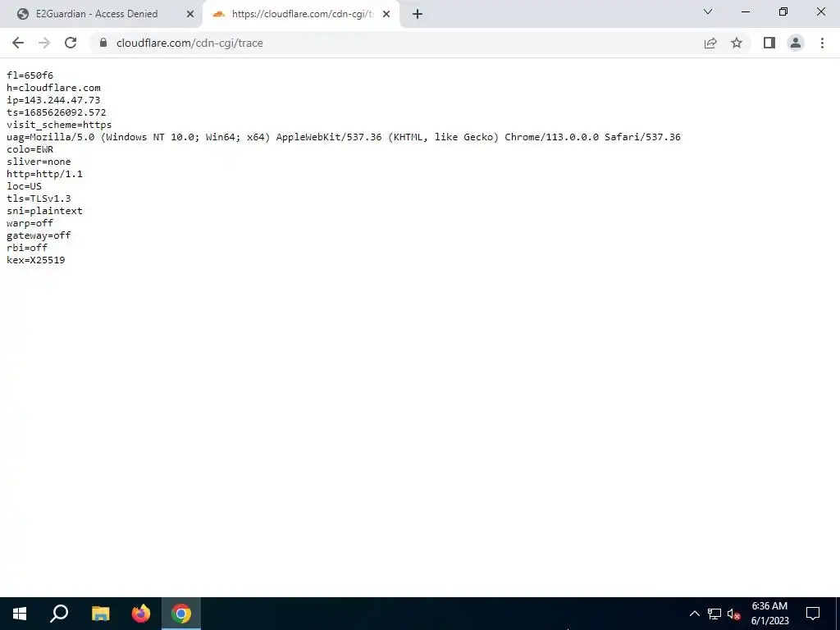Open network status tray icon
Image resolution: width=840 pixels, height=630 pixels.
coord(714,614)
